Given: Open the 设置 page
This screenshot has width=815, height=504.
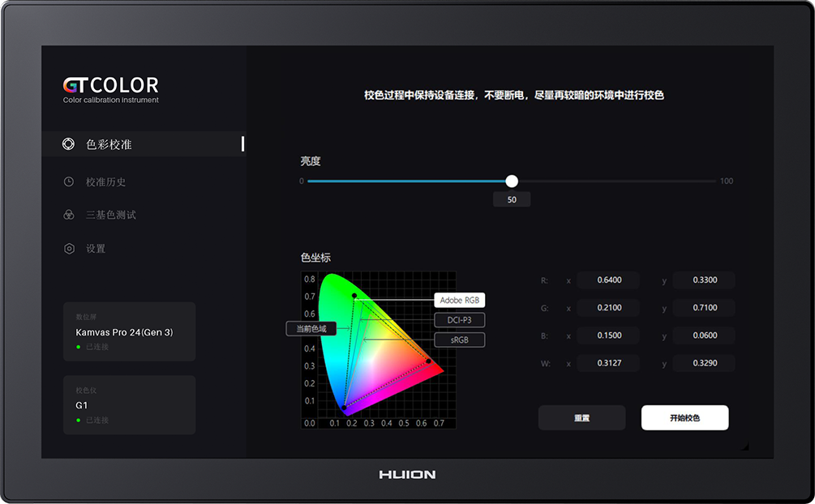Looking at the screenshot, I should click(96, 249).
